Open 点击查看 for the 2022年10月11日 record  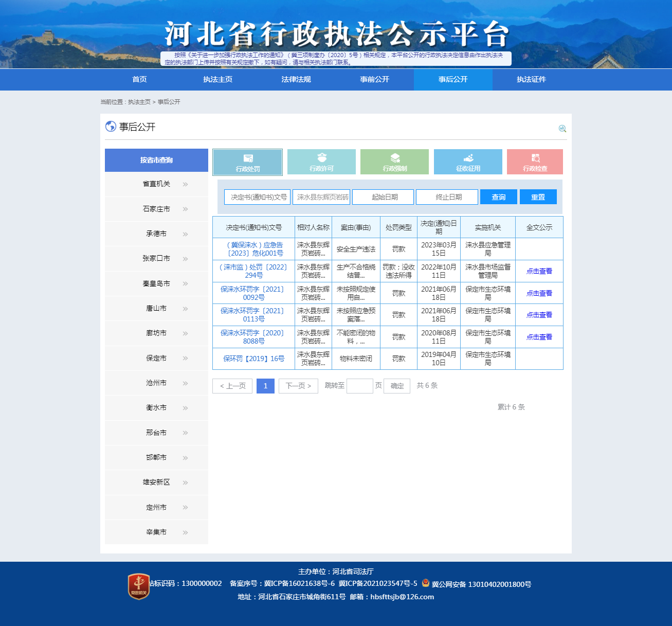[539, 271]
